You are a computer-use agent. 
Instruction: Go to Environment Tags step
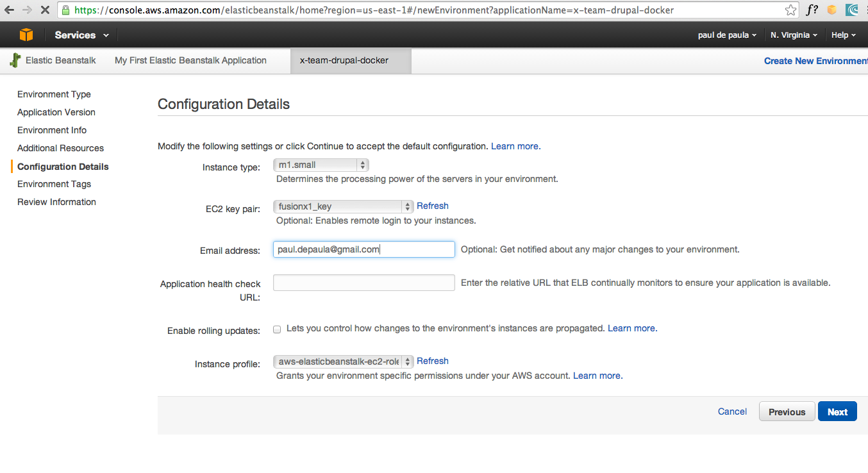coord(54,184)
